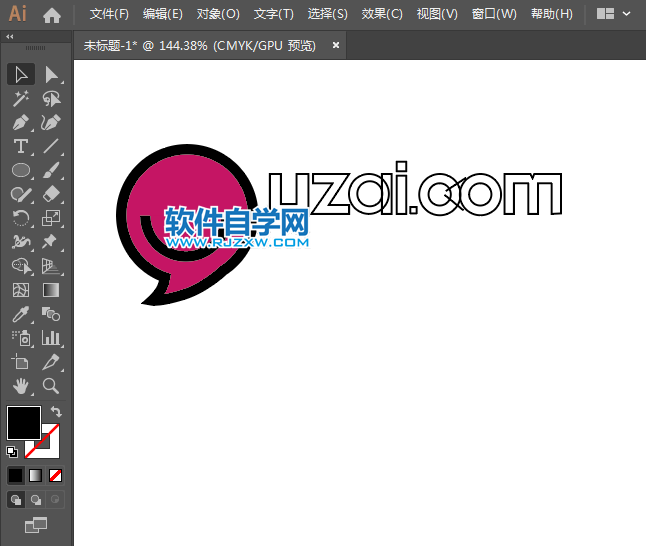
Task: Select the Paintbrush tool
Action: (x=51, y=170)
